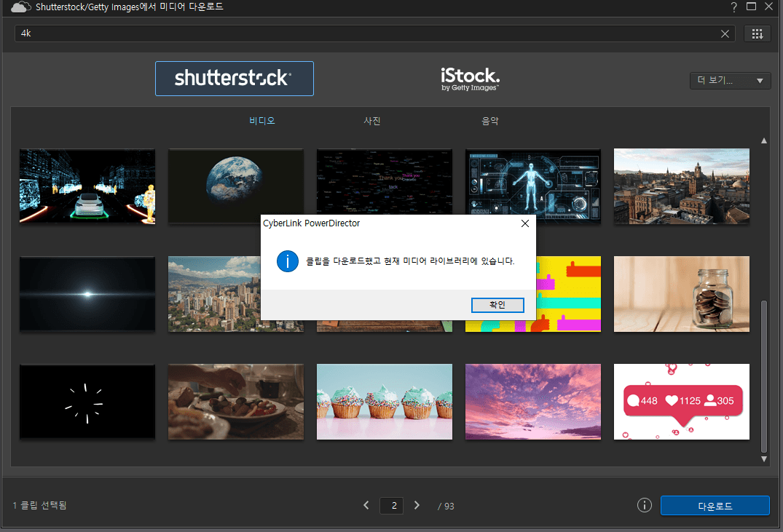This screenshot has height=532, width=783.
Task: Go to the next results page arrow
Action: [x=417, y=505]
